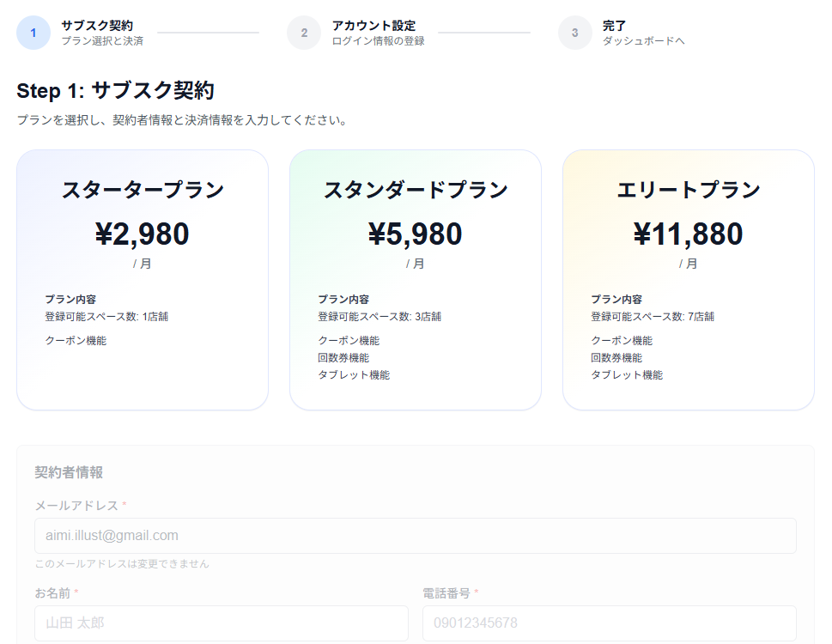Click 回数券機能 in the elite plan
The width and height of the screenshot is (832, 644).
pos(616,358)
